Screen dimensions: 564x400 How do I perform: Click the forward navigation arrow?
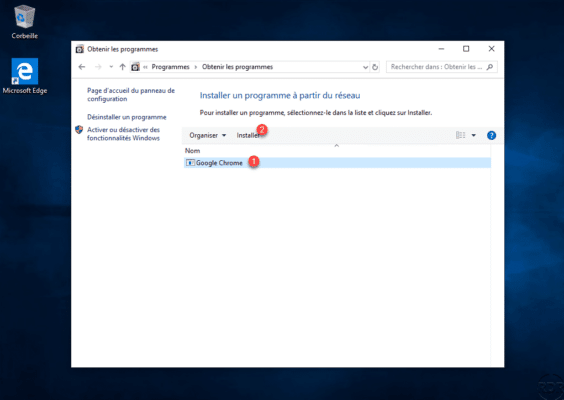(98, 67)
